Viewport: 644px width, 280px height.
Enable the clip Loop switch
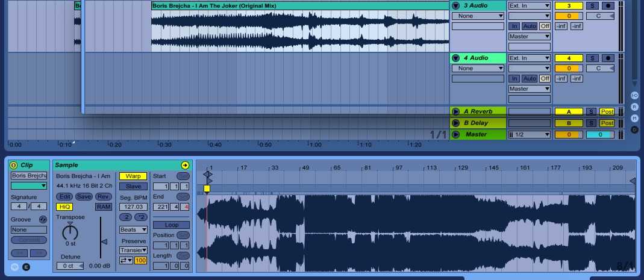click(171, 225)
